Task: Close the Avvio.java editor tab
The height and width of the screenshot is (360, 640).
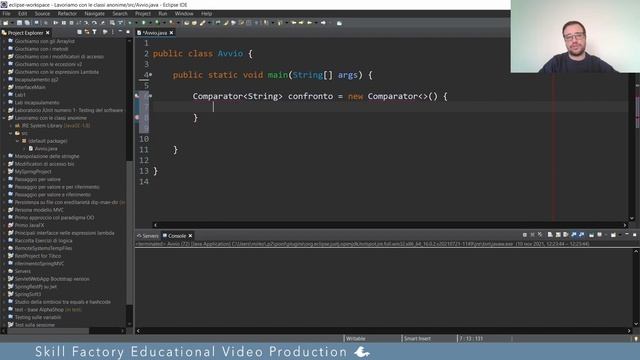Action: pos(171,33)
